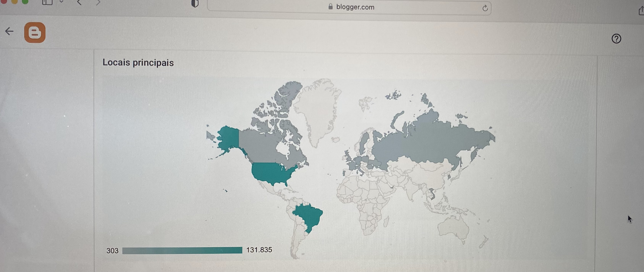Viewport: 644px width, 272px height.
Task: Go forward using Safari forward arrow
Action: pyautogui.click(x=98, y=2)
